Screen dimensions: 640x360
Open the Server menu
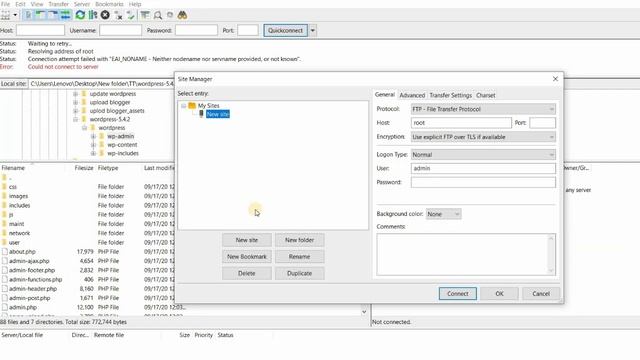[82, 4]
